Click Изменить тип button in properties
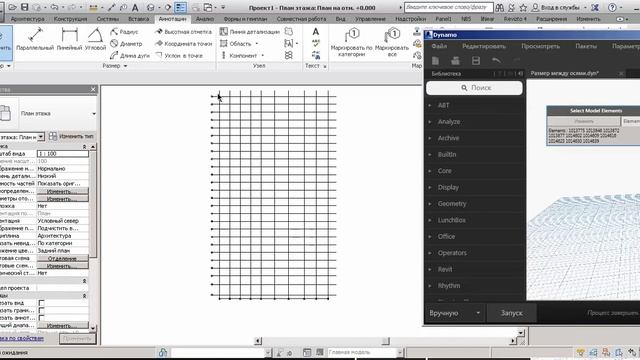The height and width of the screenshot is (360, 640). (71, 136)
